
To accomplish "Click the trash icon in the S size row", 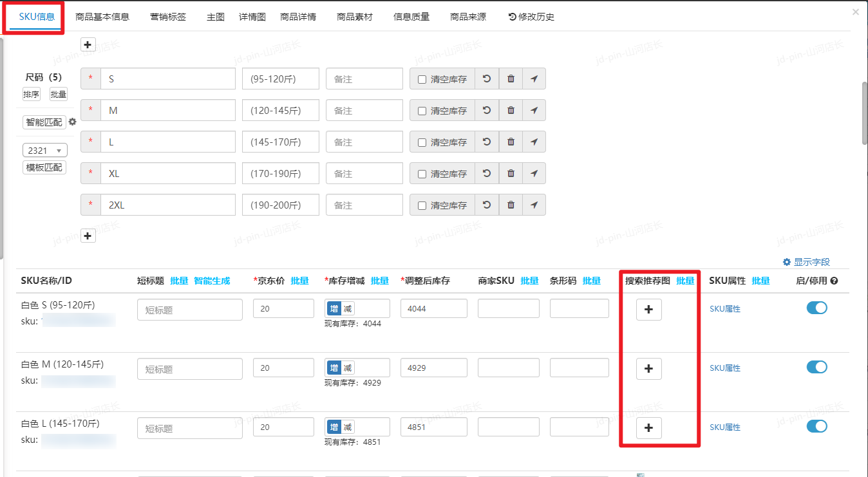I will 511,79.
